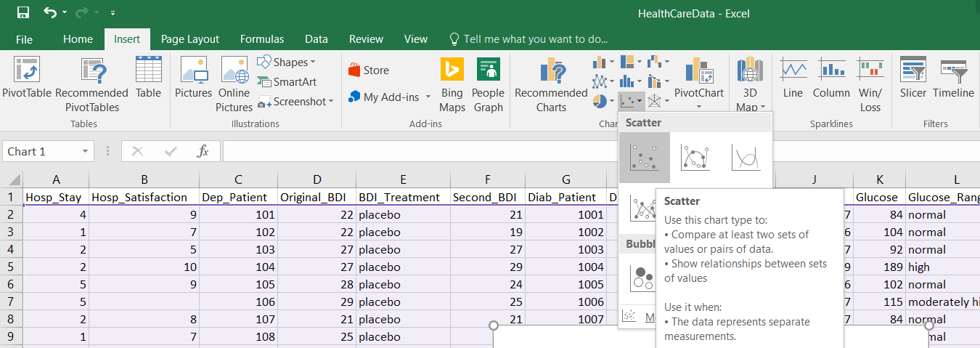Switch to the Data tab

pos(316,39)
